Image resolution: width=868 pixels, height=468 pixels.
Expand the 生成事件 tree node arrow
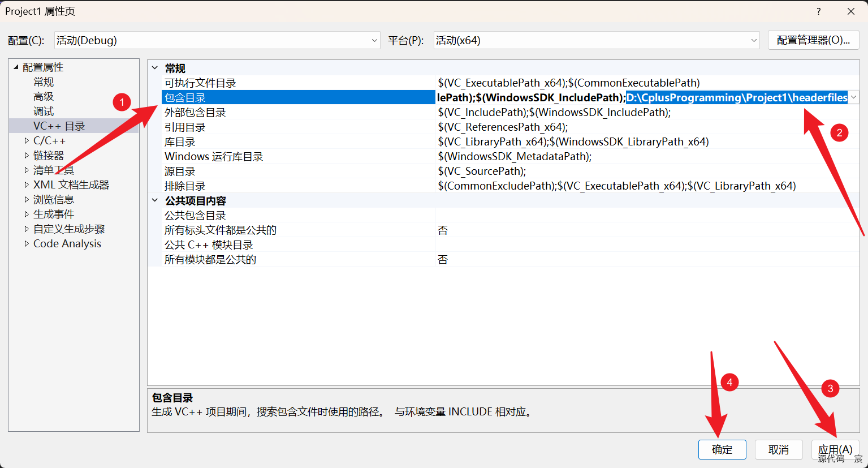click(x=27, y=214)
